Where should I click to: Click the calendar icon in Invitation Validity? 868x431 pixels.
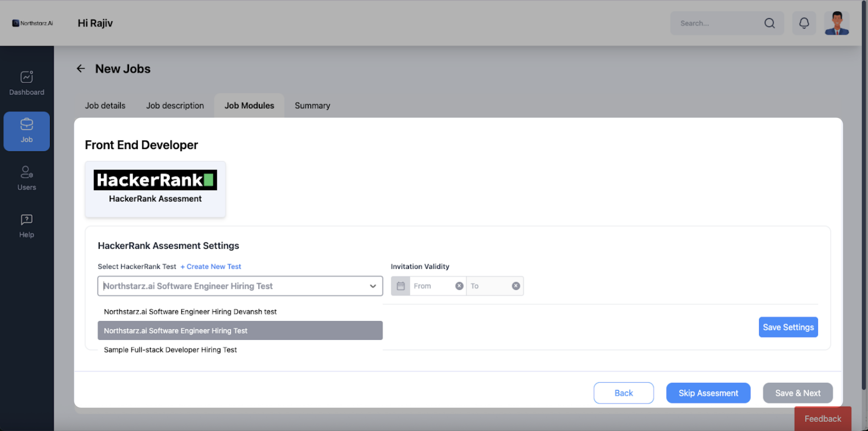coord(400,286)
